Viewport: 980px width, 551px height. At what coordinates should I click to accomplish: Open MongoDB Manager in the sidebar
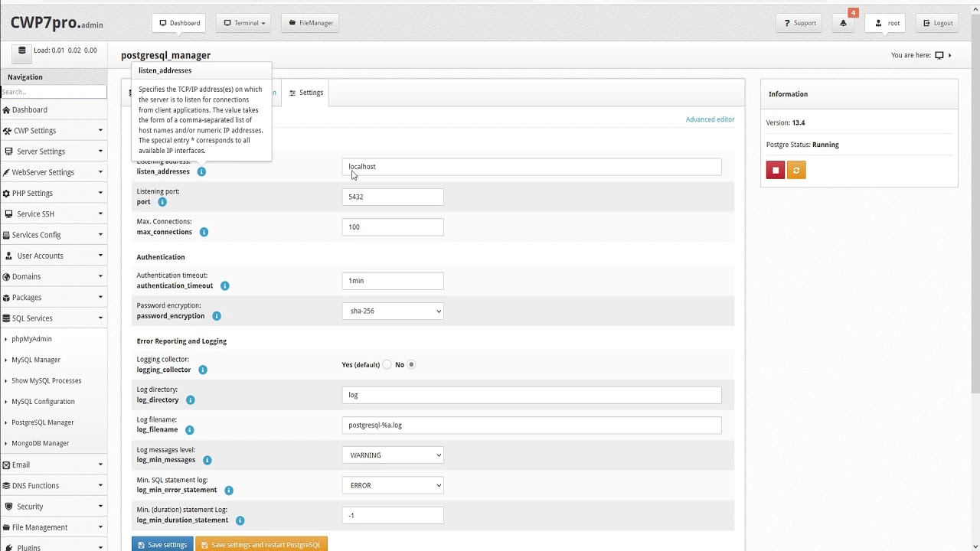tap(41, 443)
